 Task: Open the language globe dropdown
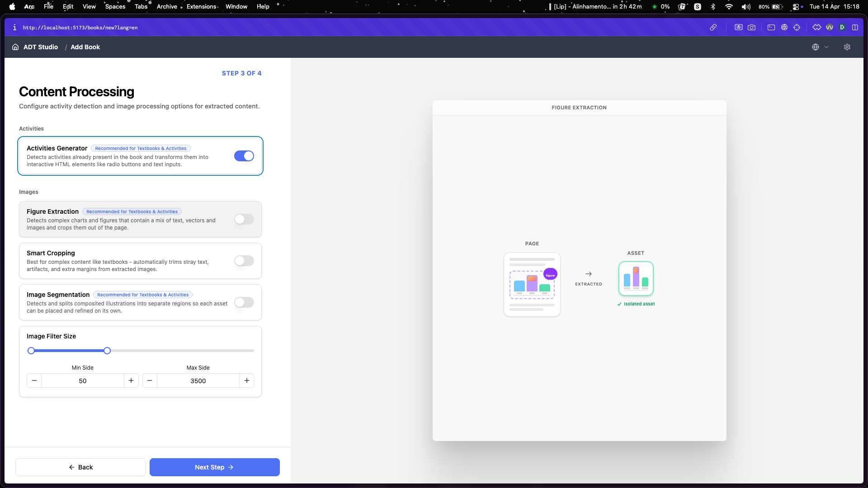820,47
